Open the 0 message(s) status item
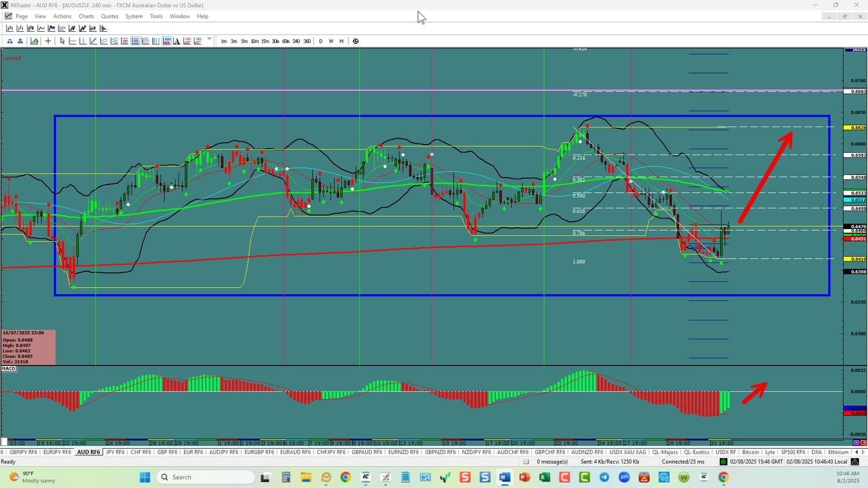 coord(552,461)
